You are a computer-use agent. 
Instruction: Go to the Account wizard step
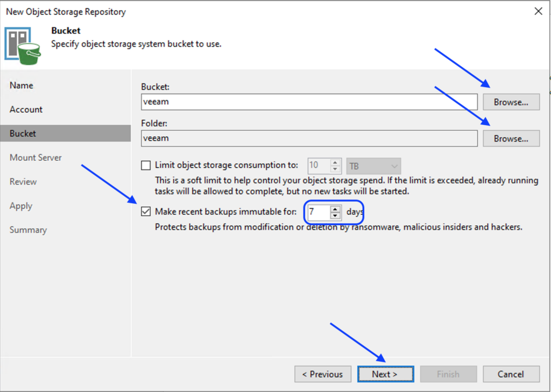pos(26,110)
